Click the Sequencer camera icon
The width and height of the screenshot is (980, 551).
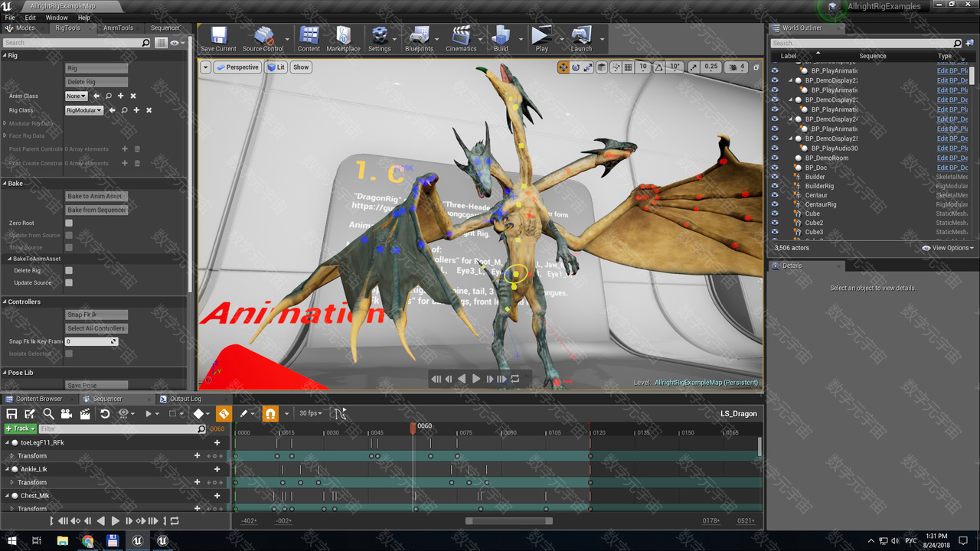(x=67, y=413)
